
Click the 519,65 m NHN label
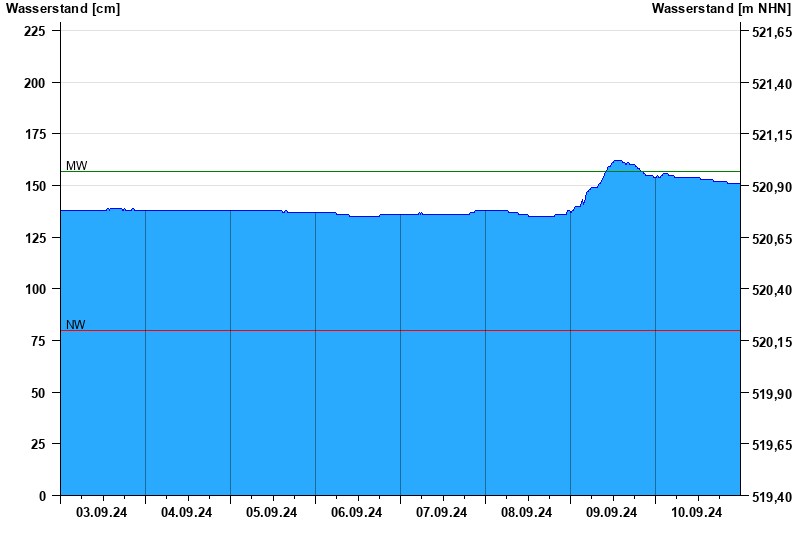click(x=772, y=445)
